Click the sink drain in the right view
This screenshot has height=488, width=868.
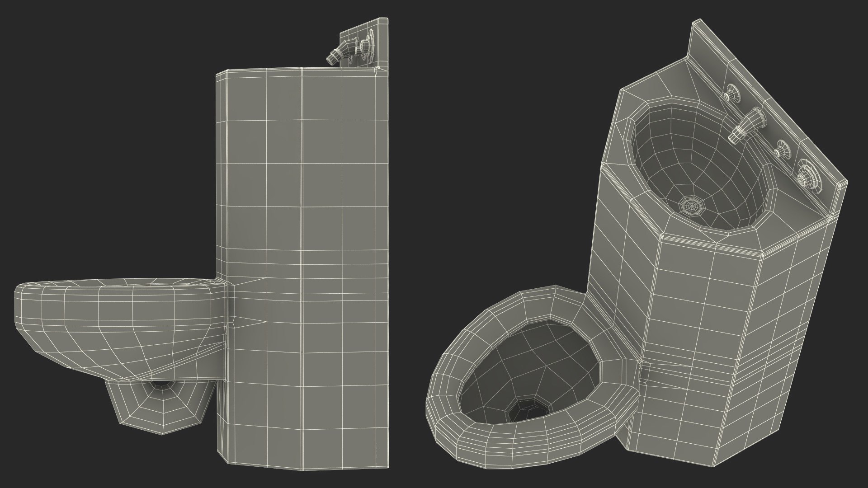click(693, 206)
